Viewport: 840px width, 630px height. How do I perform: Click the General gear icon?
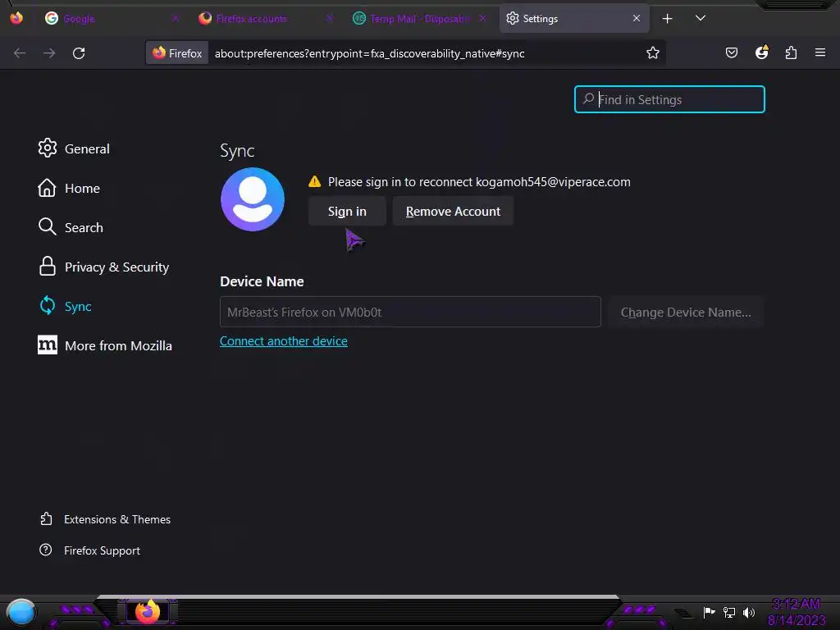(x=47, y=148)
